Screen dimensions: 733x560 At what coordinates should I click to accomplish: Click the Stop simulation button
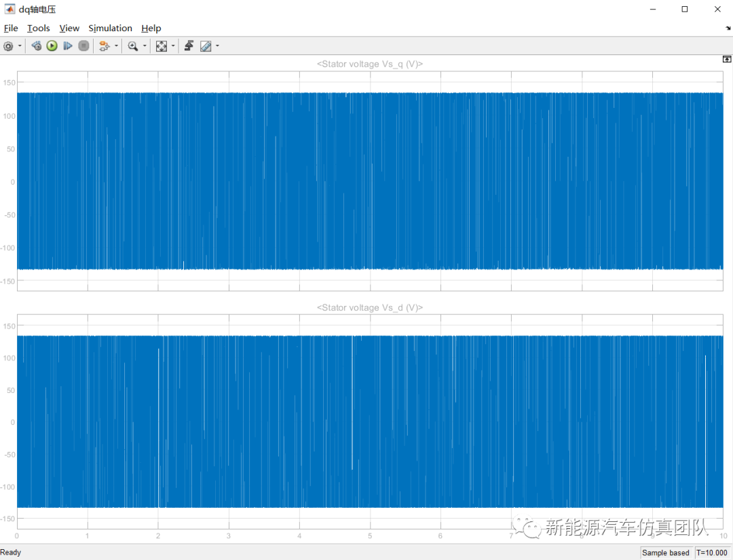[83, 45]
